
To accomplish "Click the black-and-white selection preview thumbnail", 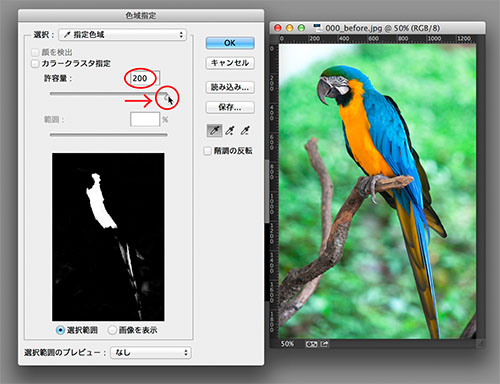I will (108, 237).
